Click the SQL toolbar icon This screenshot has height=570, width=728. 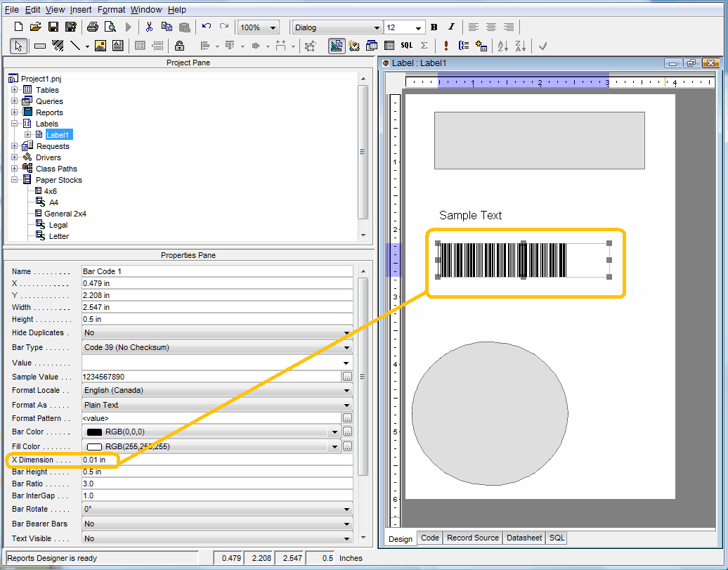click(x=407, y=46)
